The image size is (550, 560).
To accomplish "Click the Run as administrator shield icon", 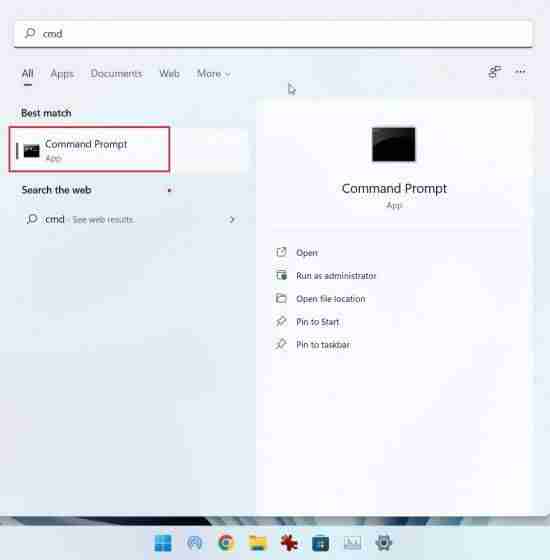I will click(x=281, y=275).
